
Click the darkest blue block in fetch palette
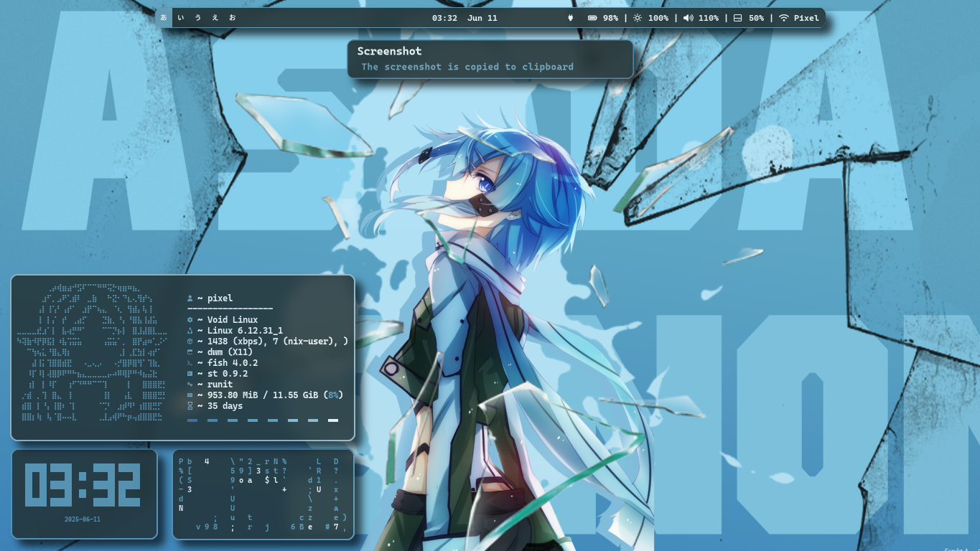192,420
